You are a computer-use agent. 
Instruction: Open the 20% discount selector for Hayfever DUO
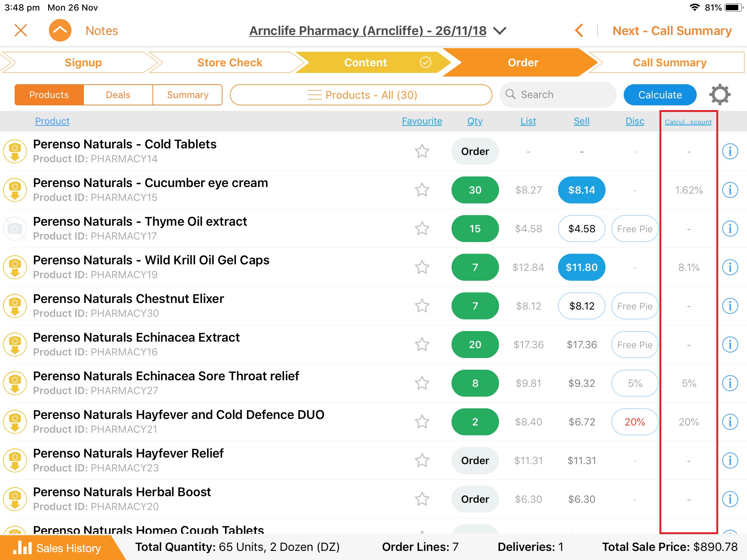[635, 422]
